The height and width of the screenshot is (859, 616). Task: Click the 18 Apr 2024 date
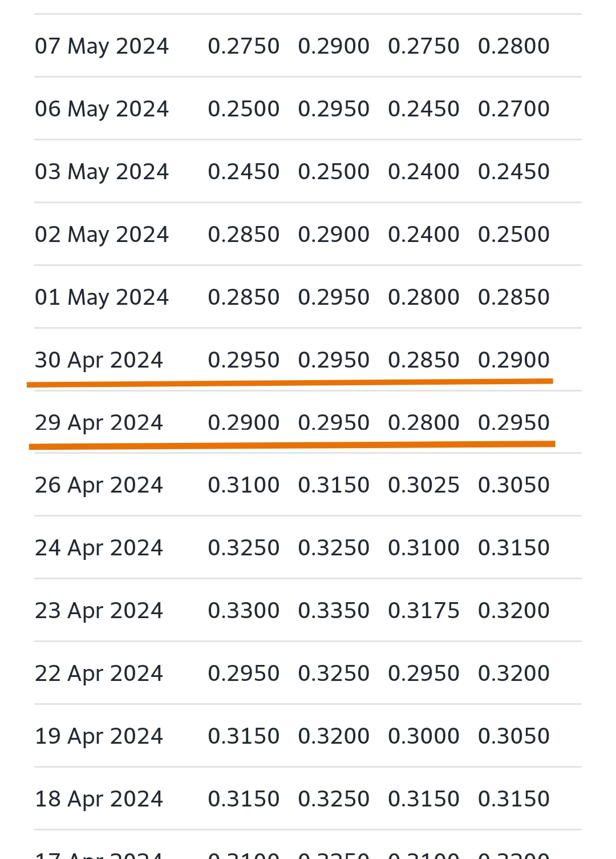click(x=99, y=799)
